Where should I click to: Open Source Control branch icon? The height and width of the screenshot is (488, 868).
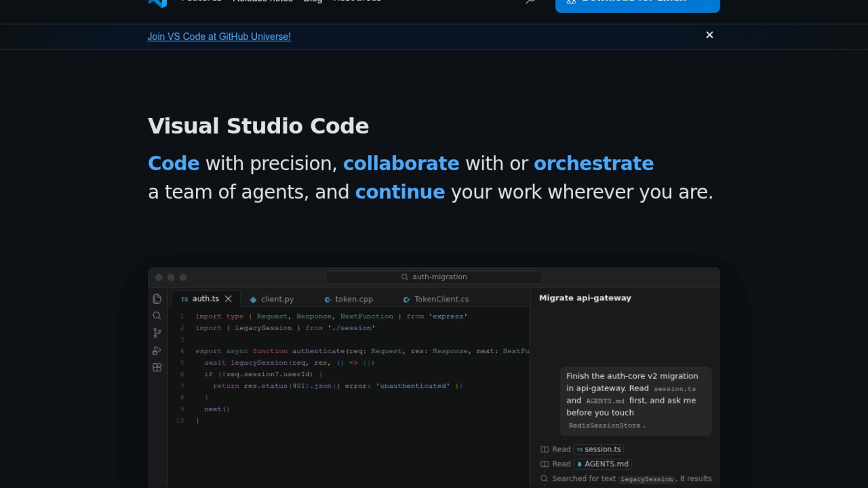pyautogui.click(x=157, y=333)
